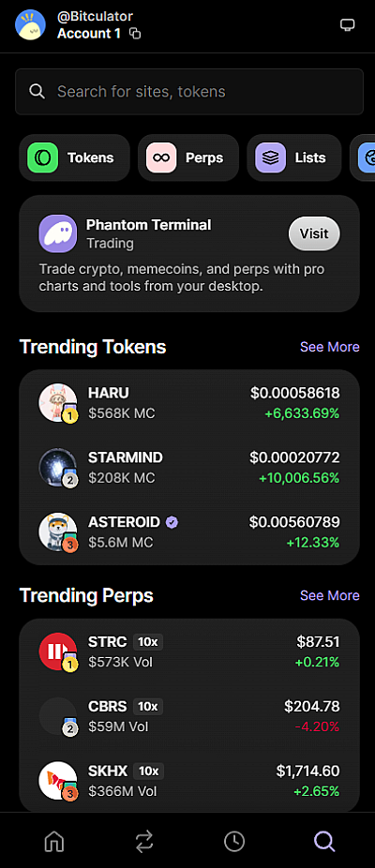Open the HARU trending token

coord(188,403)
